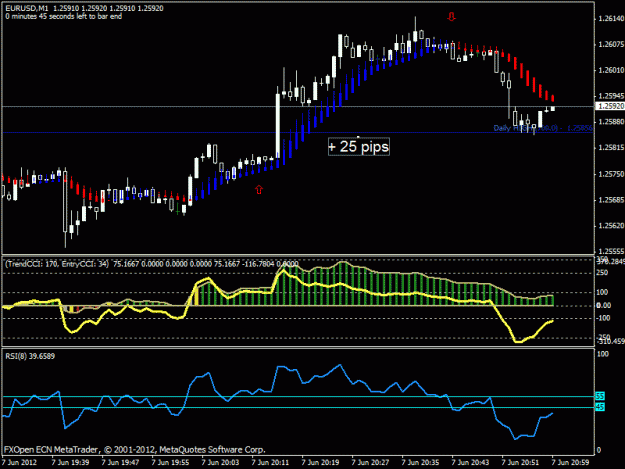Screen dimensions: 625x469
Task: Click RSI scale value 100
Action: coord(603,354)
